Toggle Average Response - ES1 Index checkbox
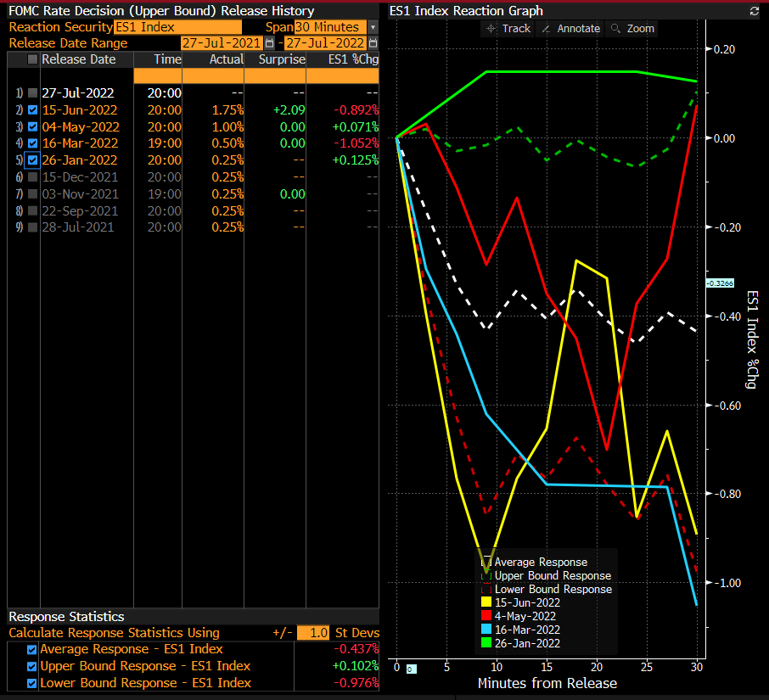Image resolution: width=769 pixels, height=700 pixels. coord(32,649)
